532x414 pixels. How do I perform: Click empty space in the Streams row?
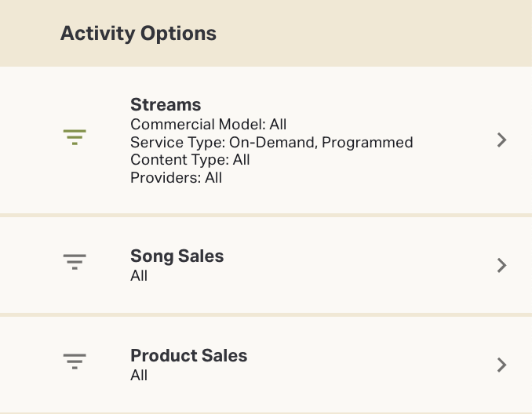[x=353, y=188]
